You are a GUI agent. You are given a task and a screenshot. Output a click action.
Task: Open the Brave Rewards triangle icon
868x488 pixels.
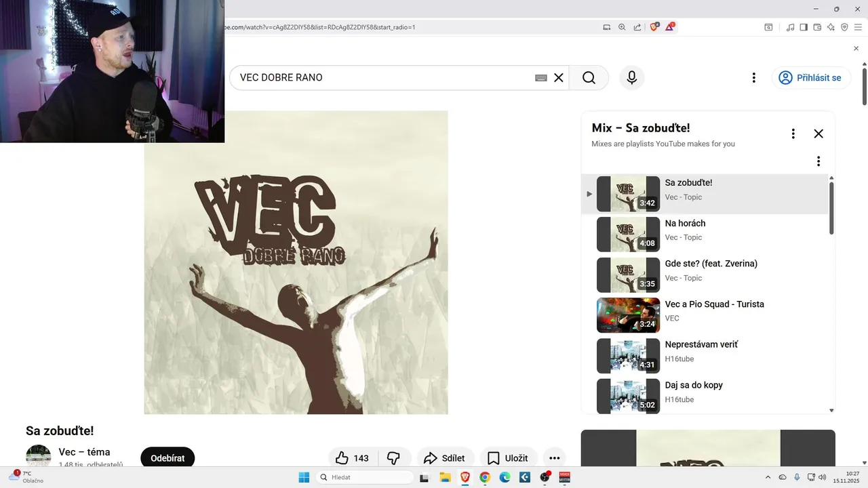click(x=670, y=27)
